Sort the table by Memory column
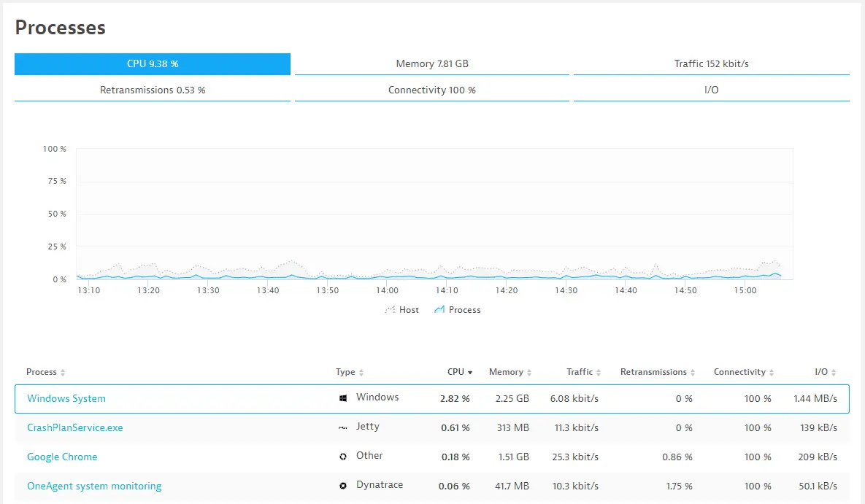This screenshot has width=865, height=504. tap(510, 372)
